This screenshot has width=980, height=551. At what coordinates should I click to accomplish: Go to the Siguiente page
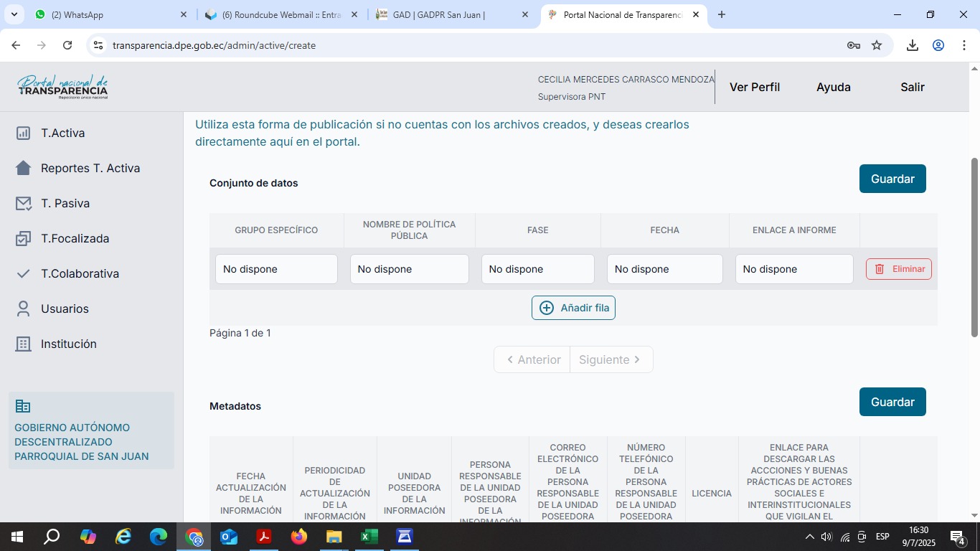[611, 360]
